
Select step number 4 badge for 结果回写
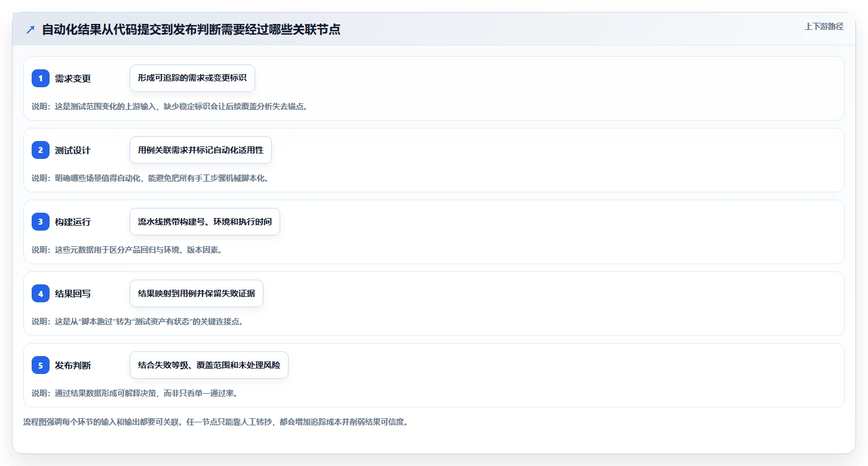[41, 293]
